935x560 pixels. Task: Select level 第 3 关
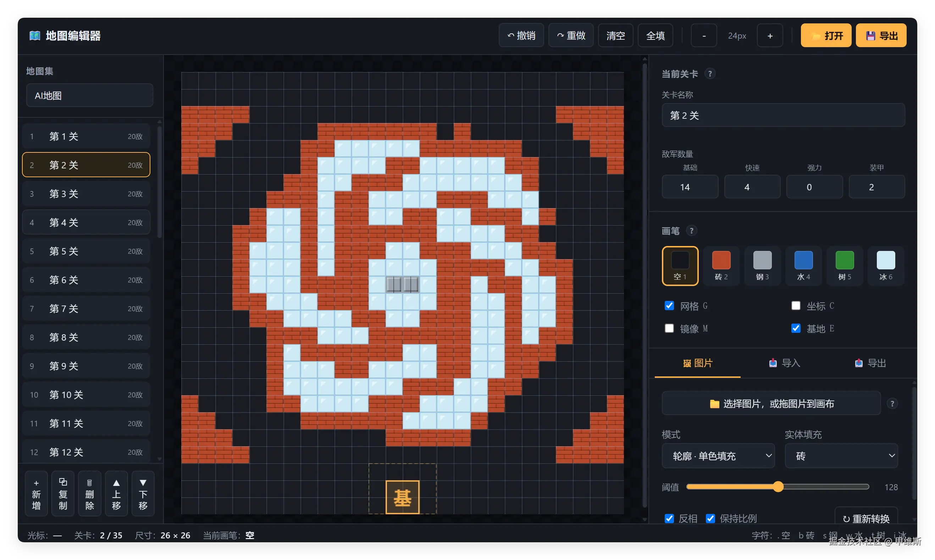(x=86, y=194)
